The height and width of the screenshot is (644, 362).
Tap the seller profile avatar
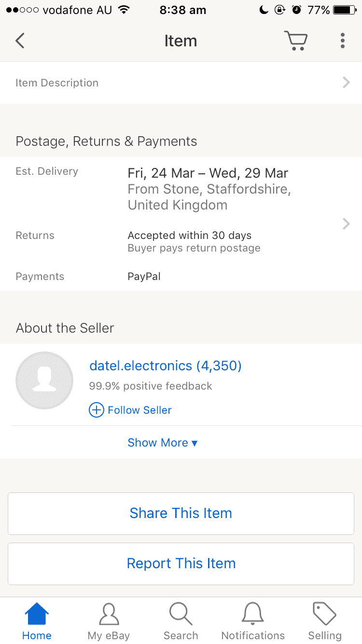pyautogui.click(x=44, y=380)
